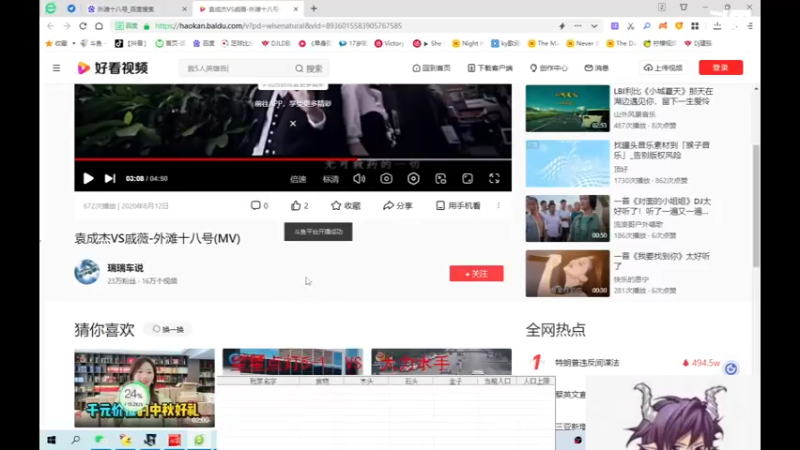
Task: Open playback speed (倍速) menu
Action: coord(298,179)
